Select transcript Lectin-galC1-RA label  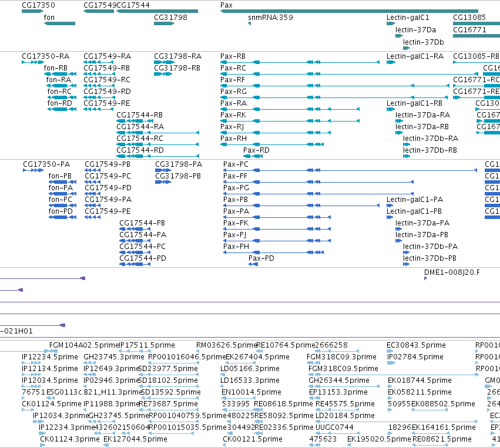[x=415, y=56]
